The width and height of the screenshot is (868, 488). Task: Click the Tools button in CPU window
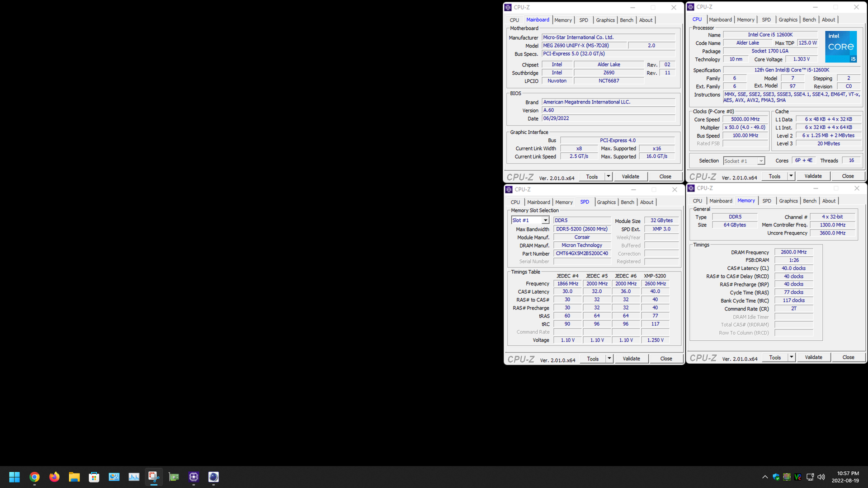(774, 176)
